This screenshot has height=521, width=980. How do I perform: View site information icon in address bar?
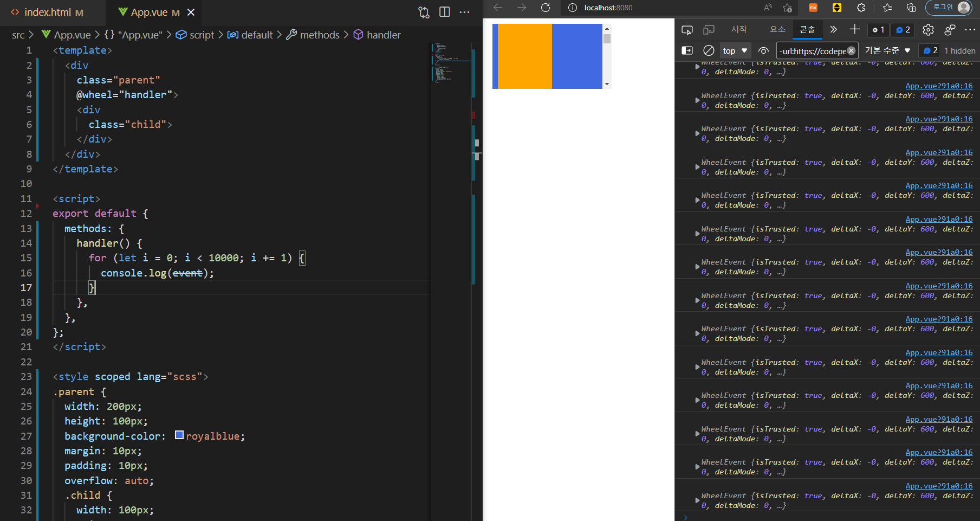572,8
